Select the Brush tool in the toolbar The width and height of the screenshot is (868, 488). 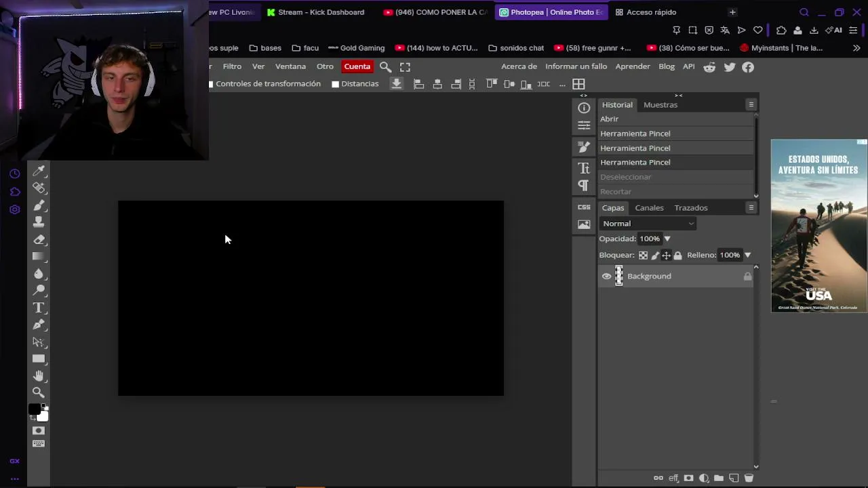pyautogui.click(x=39, y=205)
